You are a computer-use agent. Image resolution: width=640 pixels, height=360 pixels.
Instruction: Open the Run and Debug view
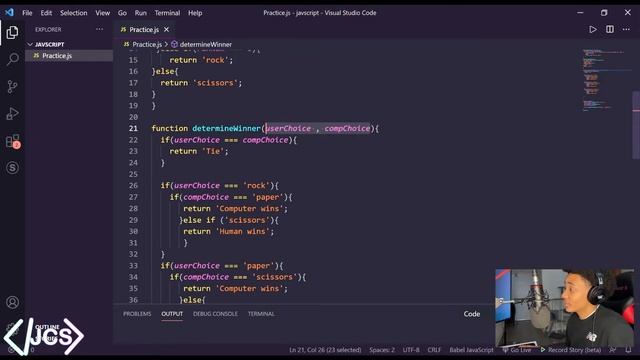[x=12, y=113]
